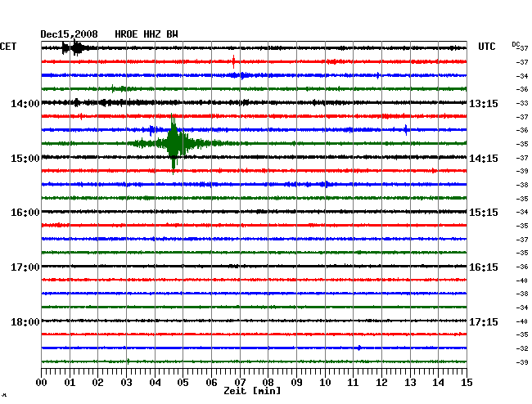
Task: Click the UTC timezone label
Action: (487, 47)
